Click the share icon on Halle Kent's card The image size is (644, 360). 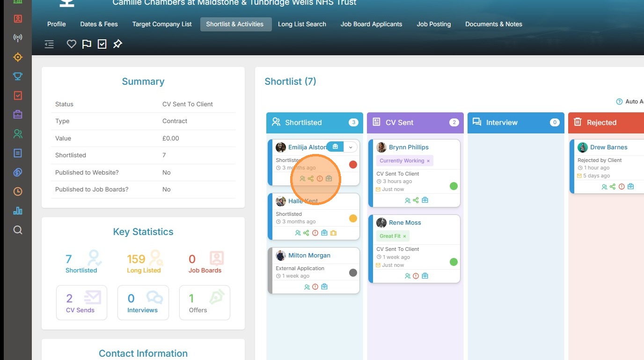[306, 233]
